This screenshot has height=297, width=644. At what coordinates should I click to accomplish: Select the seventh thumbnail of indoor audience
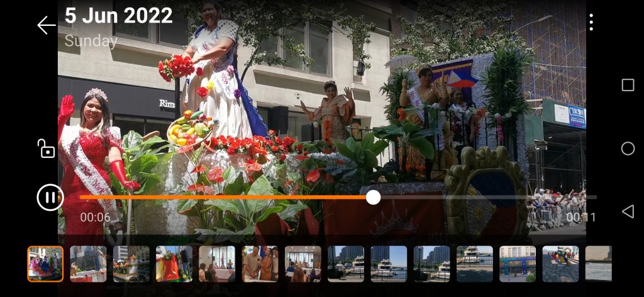[303, 264]
